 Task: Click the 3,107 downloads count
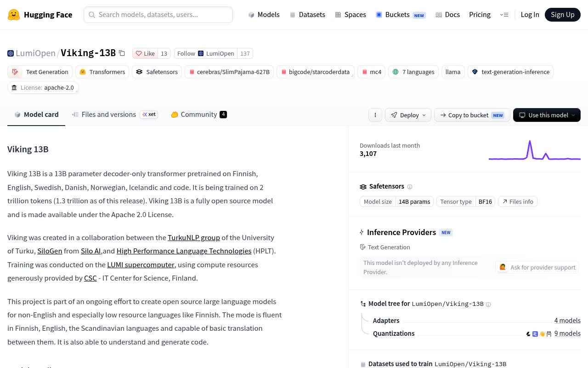(368, 154)
